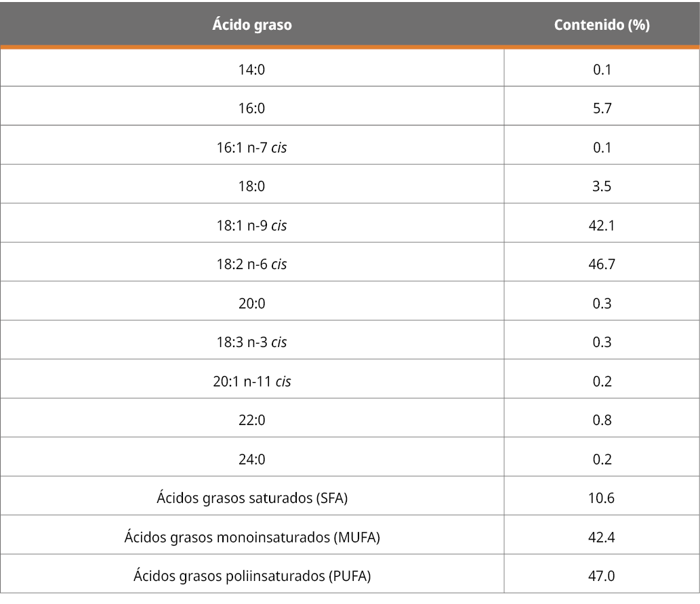
Task: Select the 22:0 fatty acid cell
Action: tap(251, 420)
